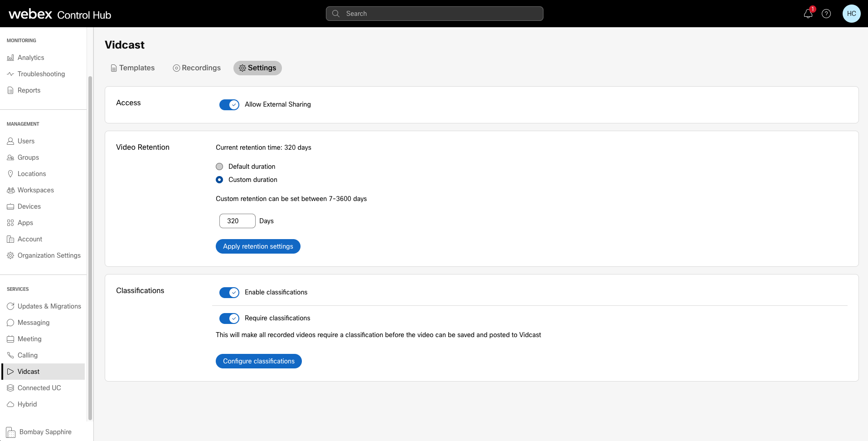The width and height of the screenshot is (868, 441).
Task: Click the Connected UC stack icon
Action: pos(10,388)
